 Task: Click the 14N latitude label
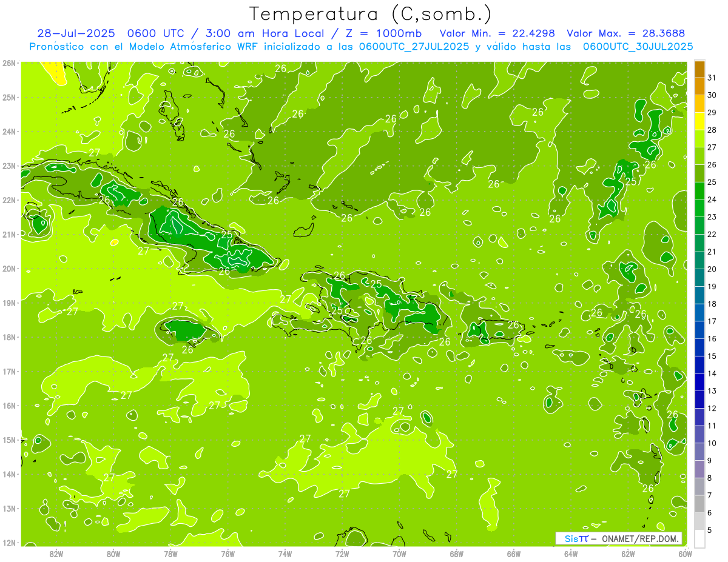(9, 474)
